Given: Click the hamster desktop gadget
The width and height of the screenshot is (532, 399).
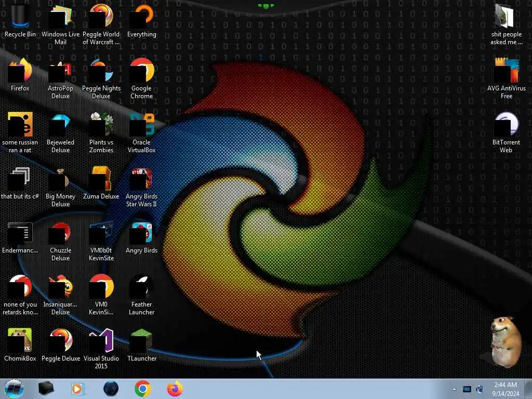Looking at the screenshot, I should (x=506, y=342).
